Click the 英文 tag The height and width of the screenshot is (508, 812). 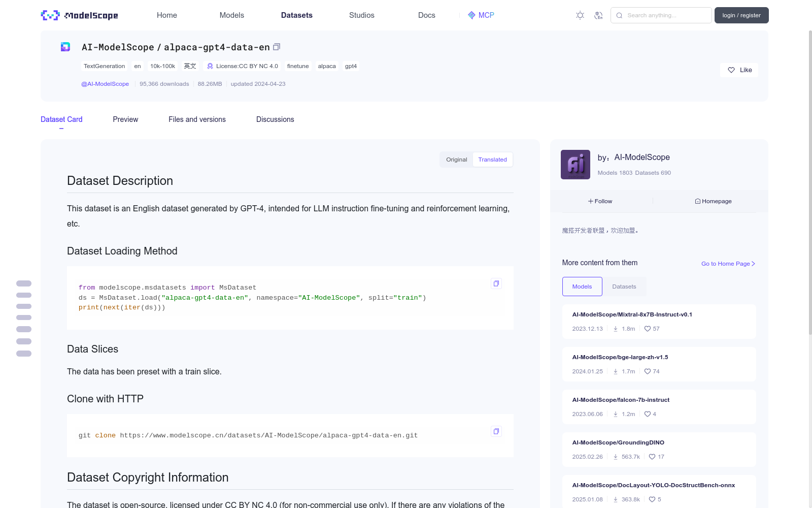tap(190, 66)
